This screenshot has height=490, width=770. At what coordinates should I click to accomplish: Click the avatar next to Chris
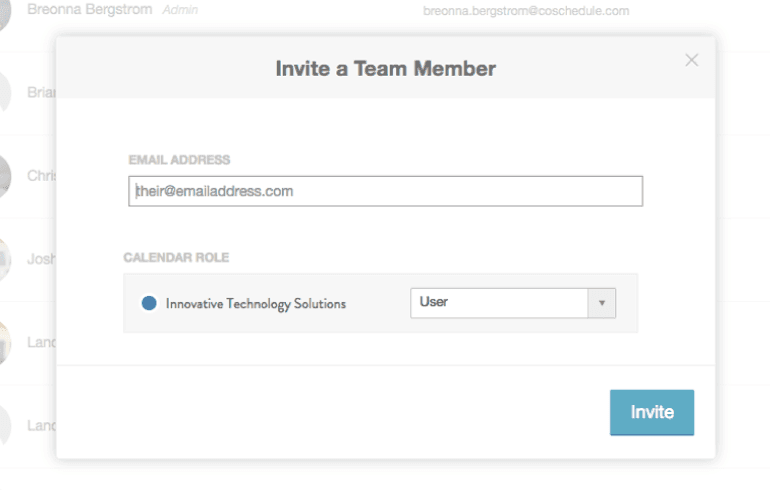click(5, 176)
